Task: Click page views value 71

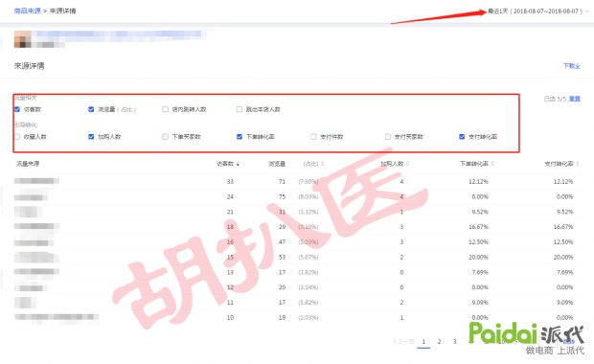Action: click(x=282, y=182)
